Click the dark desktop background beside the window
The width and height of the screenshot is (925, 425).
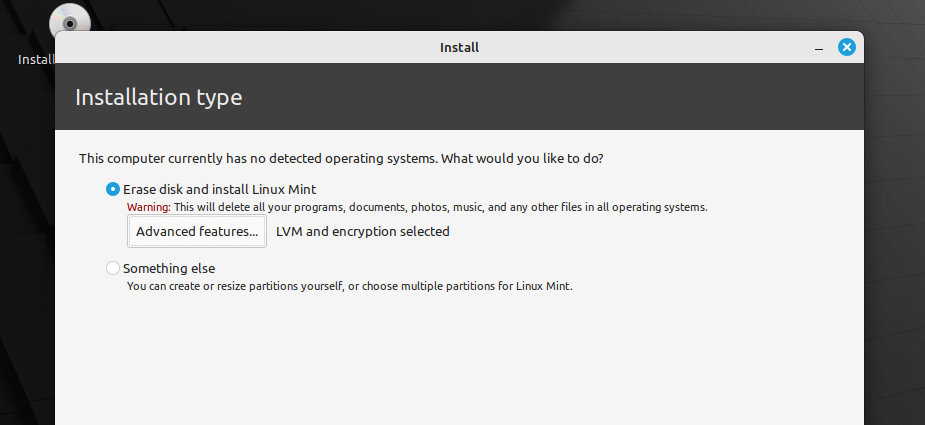click(894, 236)
